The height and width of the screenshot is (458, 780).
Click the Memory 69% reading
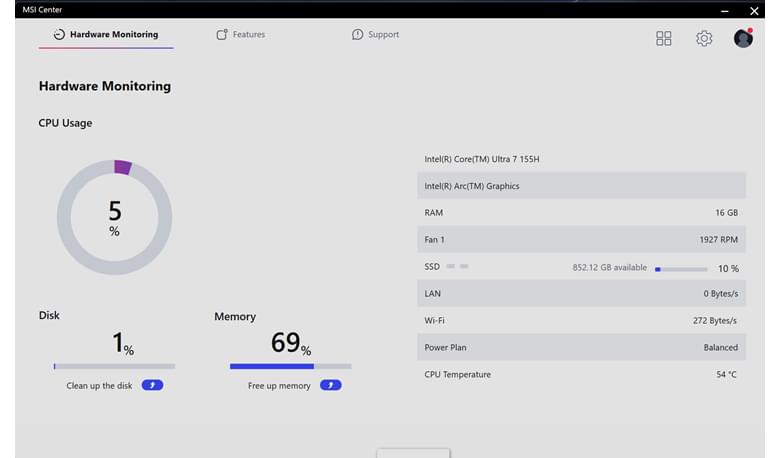[x=291, y=343]
